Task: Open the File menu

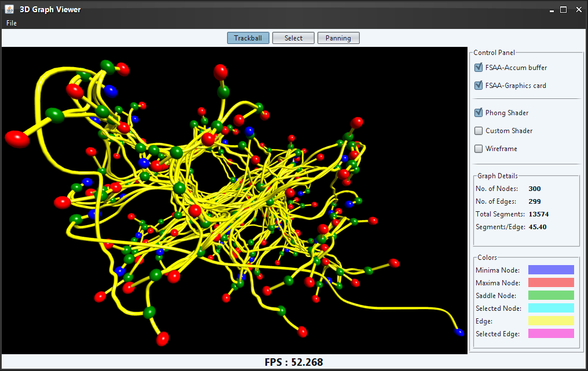Action: pos(12,23)
